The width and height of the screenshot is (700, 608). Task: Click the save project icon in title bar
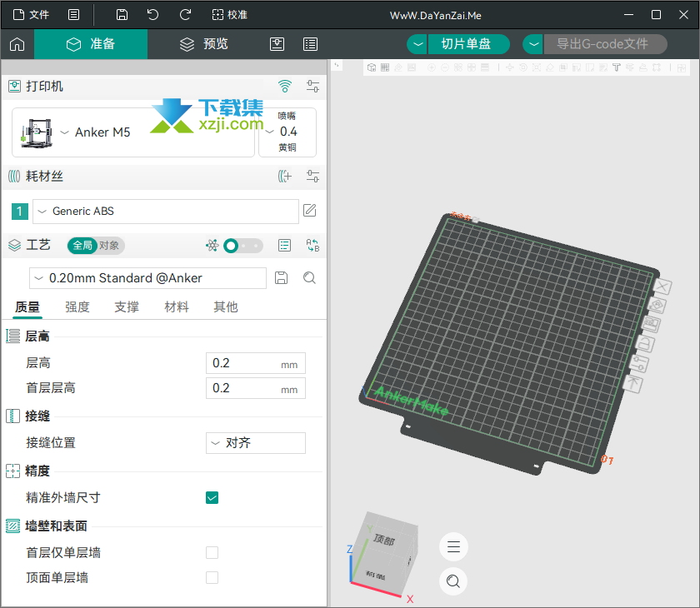point(122,15)
